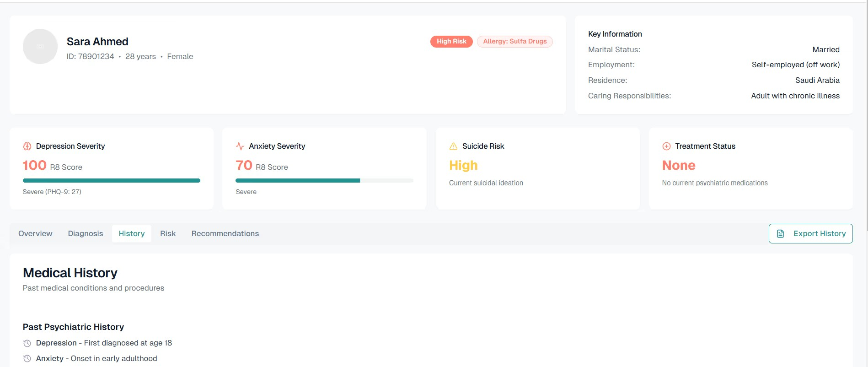Click the 'Treatment Status' card title
868x367 pixels.
coord(705,146)
